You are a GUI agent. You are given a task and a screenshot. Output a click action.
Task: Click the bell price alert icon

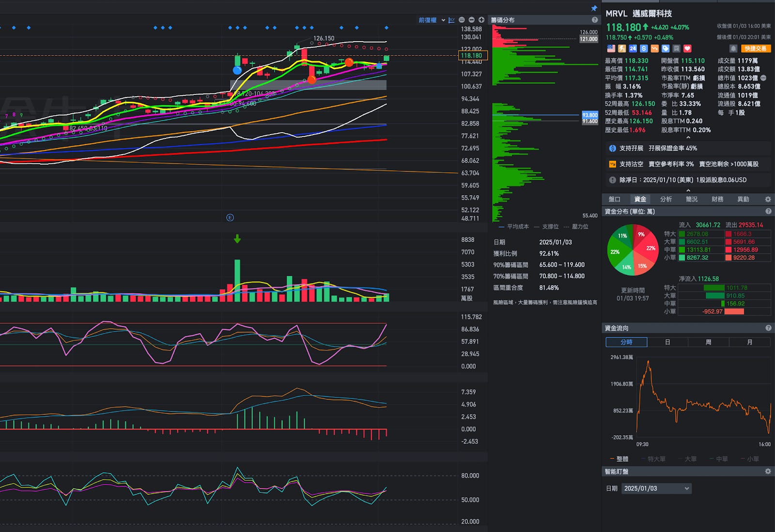tap(733, 48)
